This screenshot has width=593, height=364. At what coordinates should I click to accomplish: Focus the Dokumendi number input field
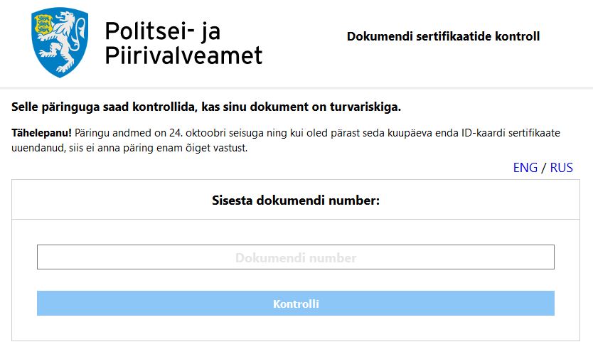point(296,257)
